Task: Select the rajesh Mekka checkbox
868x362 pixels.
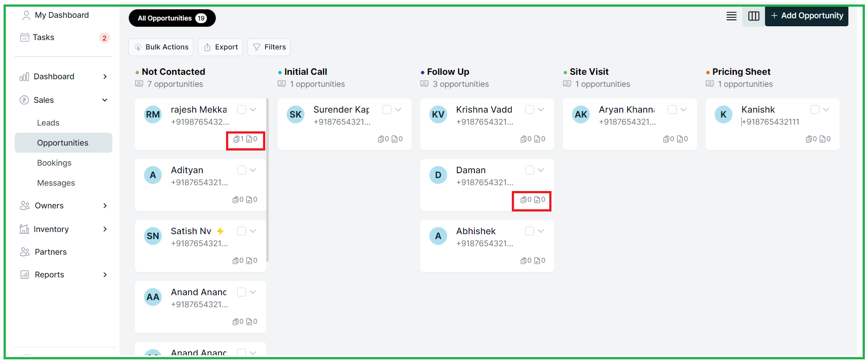Action: (x=242, y=110)
